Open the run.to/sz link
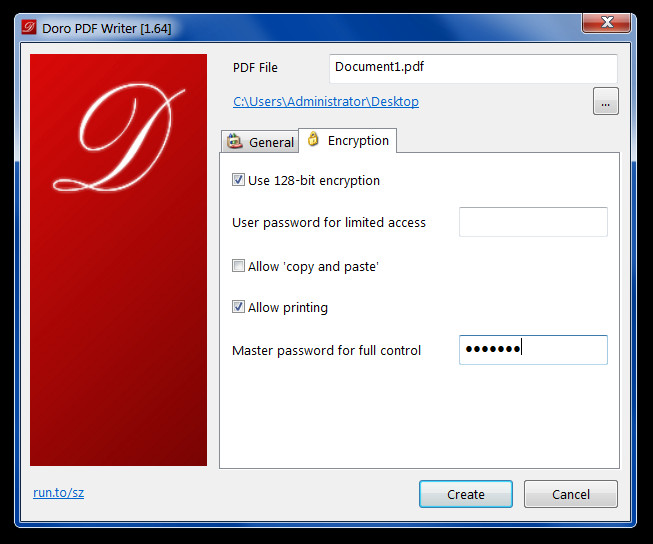 coord(58,492)
